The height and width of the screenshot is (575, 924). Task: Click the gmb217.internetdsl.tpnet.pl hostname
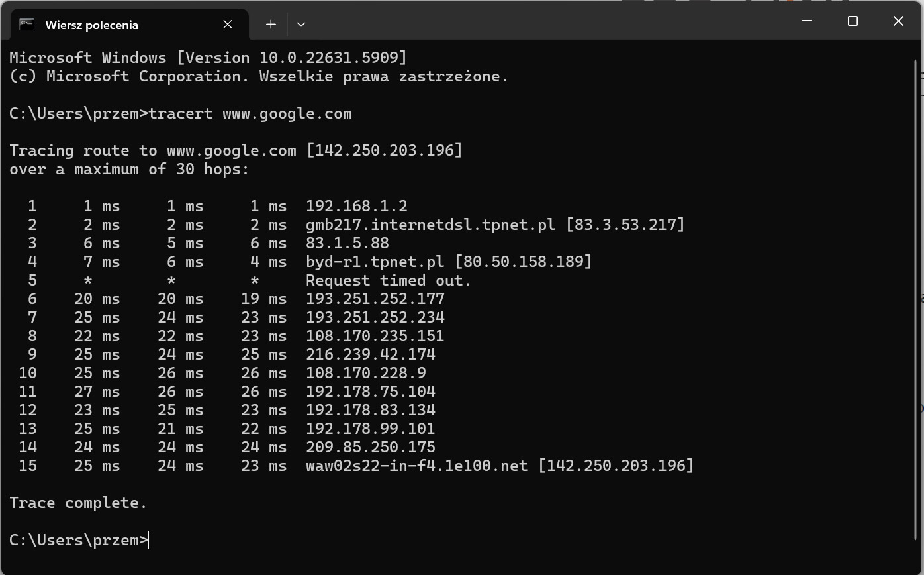[x=430, y=225]
